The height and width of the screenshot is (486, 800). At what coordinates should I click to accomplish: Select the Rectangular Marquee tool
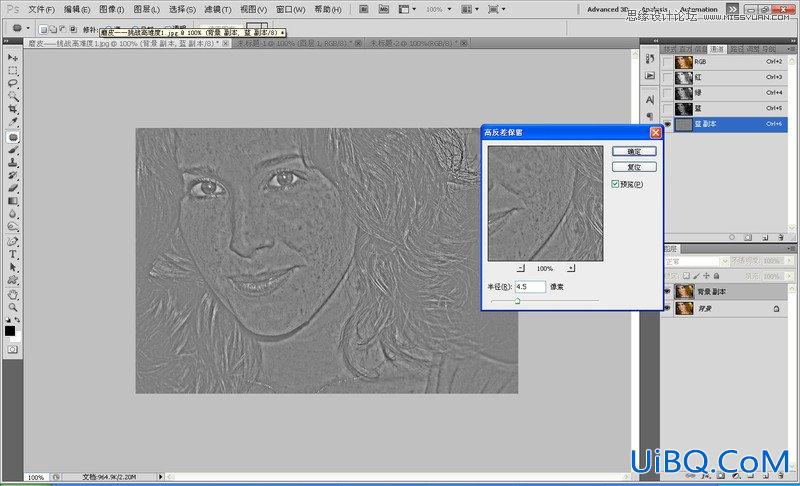point(13,71)
